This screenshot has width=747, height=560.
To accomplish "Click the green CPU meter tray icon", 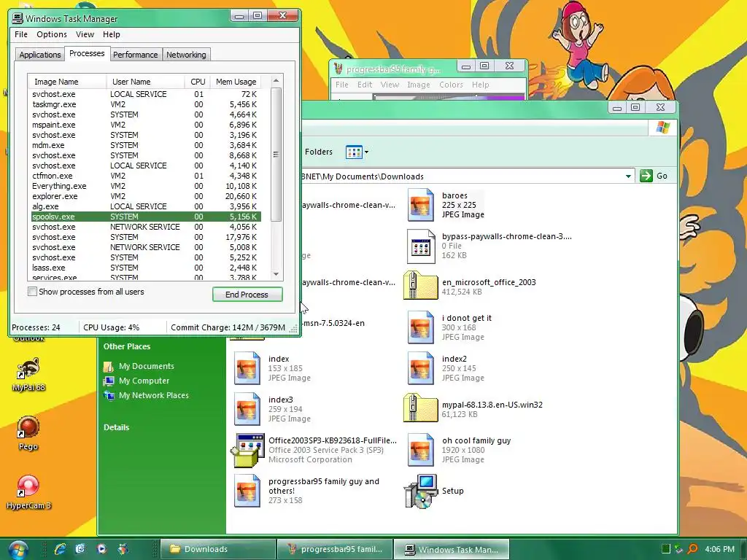I will 666,549.
